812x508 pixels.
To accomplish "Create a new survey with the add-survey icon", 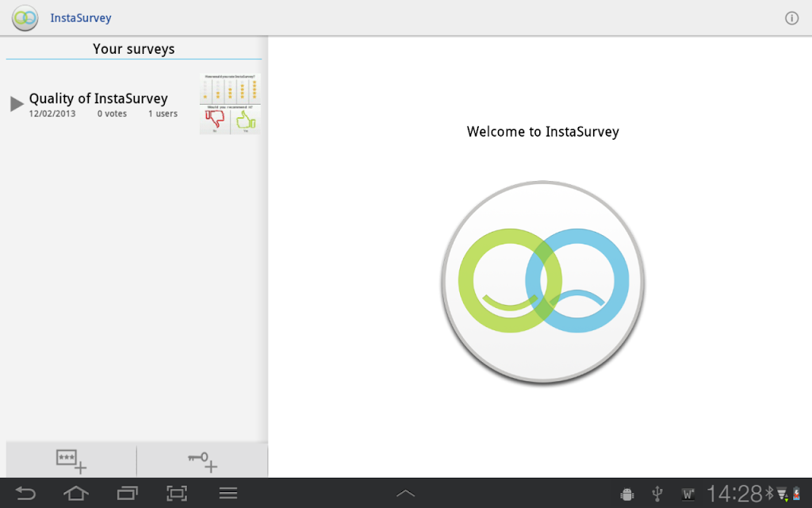I will (71, 460).
